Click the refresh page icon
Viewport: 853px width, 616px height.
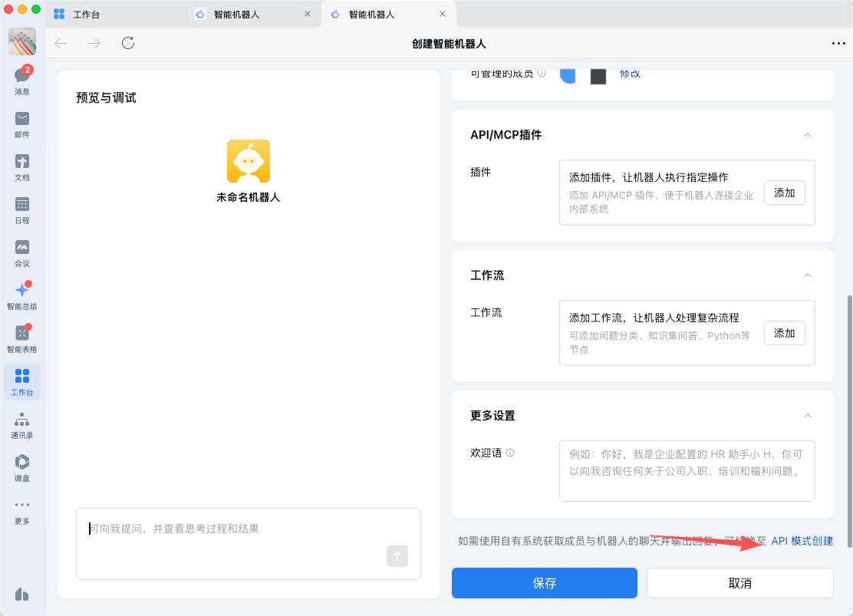tap(128, 43)
